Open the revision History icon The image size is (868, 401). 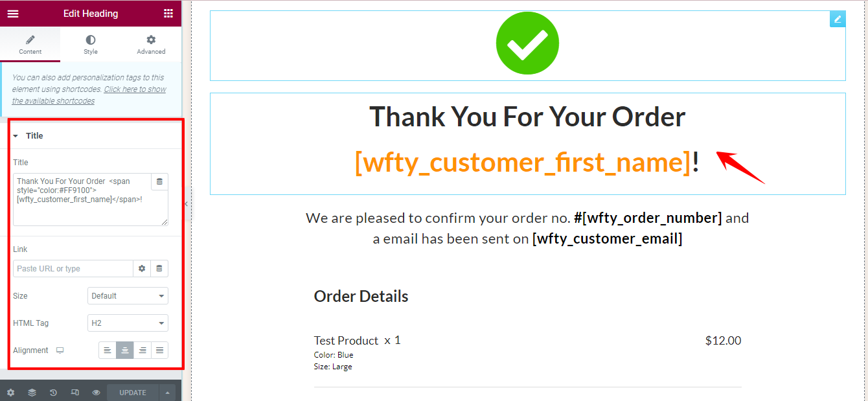tap(52, 392)
